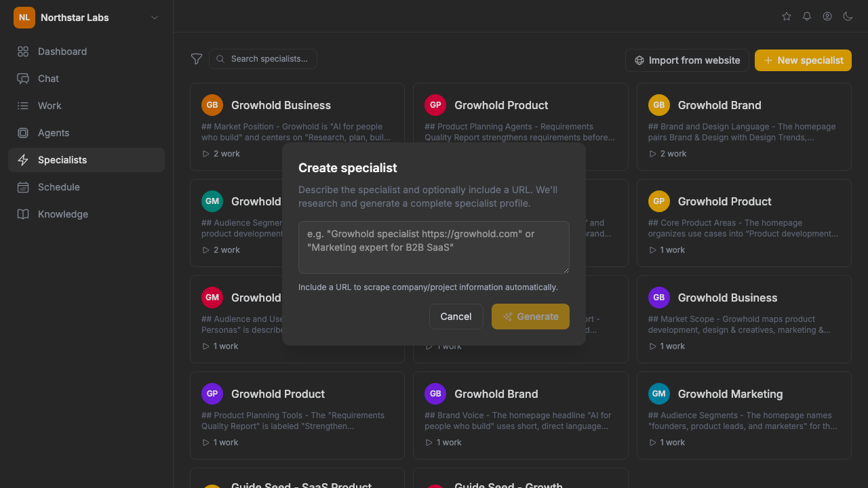Open the specialists filter funnel
Screen dimensions: 868x488
pyautogui.click(x=197, y=59)
